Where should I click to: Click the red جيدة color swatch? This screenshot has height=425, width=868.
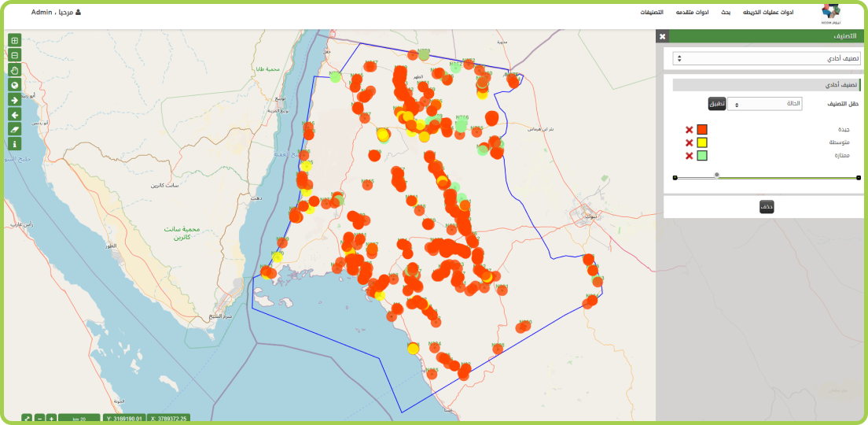(702, 130)
